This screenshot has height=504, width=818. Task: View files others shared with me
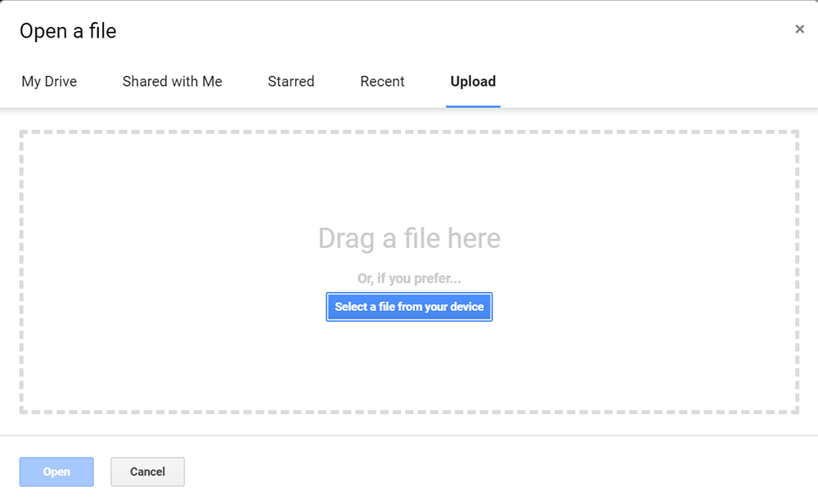click(x=172, y=82)
